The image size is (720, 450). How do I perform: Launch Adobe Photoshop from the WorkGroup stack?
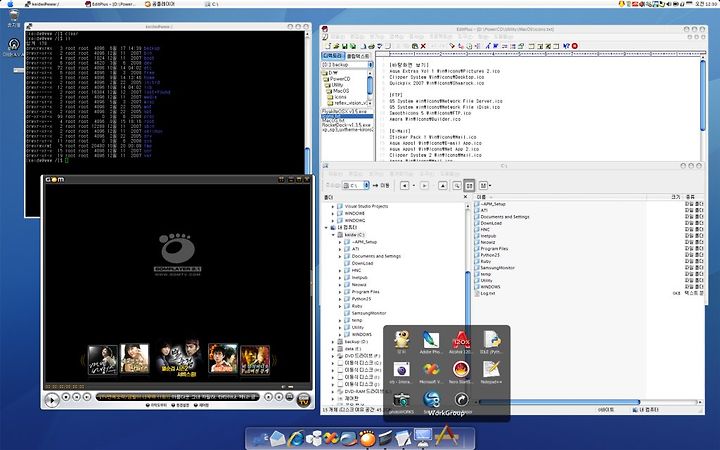[x=430, y=343]
